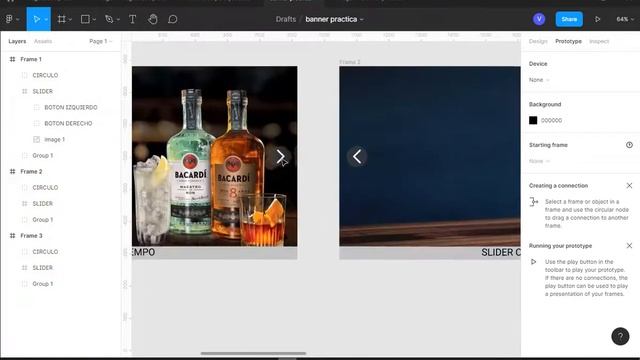This screenshot has width=640, height=360.
Task: Click the black background color swatch
Action: coord(533,120)
